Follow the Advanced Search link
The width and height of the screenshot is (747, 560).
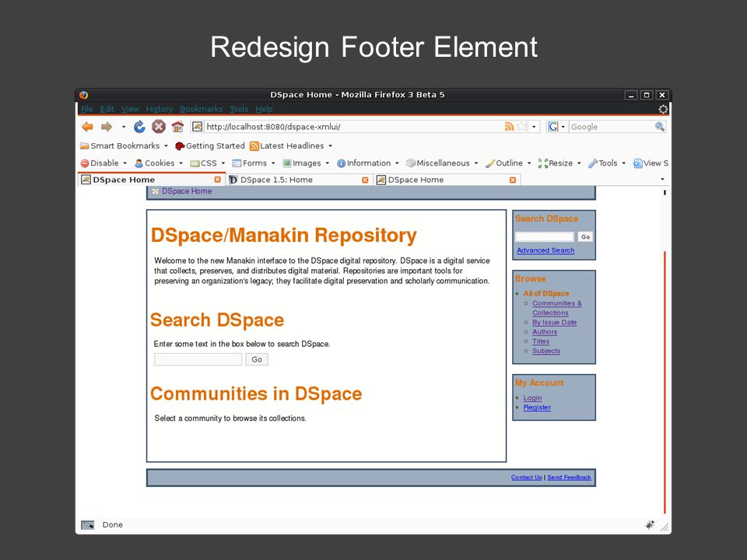tap(545, 250)
